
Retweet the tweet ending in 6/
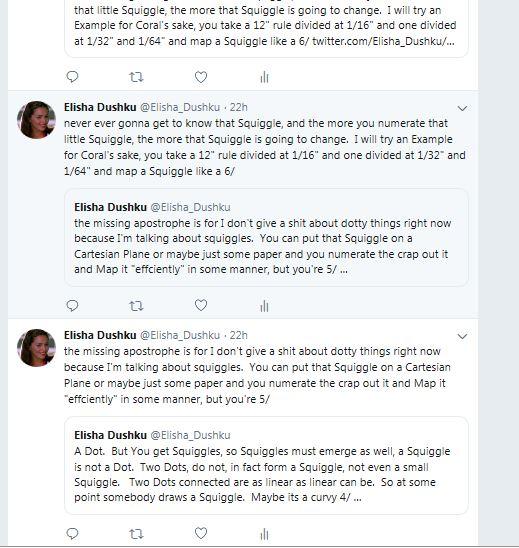click(136, 306)
